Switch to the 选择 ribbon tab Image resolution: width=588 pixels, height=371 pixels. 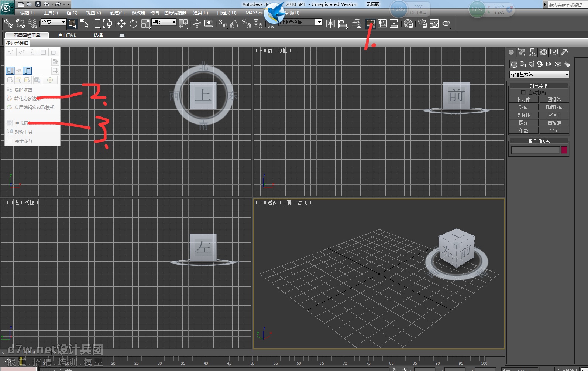pyautogui.click(x=98, y=35)
